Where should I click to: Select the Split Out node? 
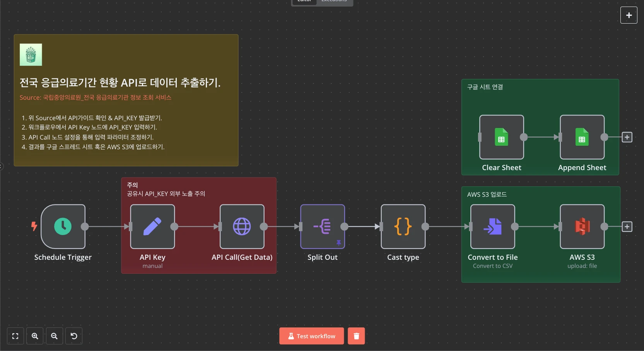point(323,227)
